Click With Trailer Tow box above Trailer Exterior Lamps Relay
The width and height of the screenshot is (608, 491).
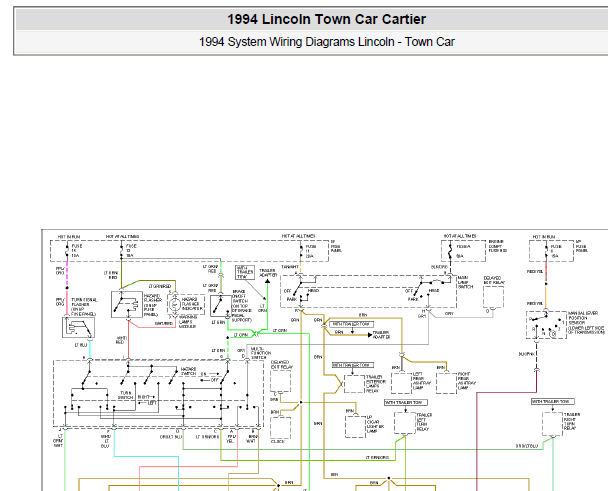(x=353, y=365)
